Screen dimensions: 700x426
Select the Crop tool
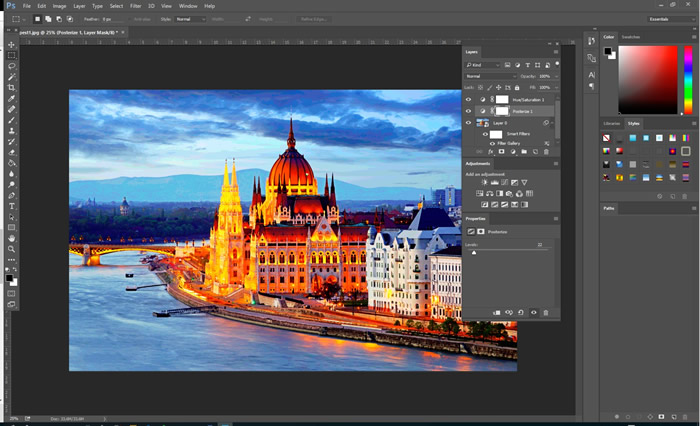tap(12, 88)
